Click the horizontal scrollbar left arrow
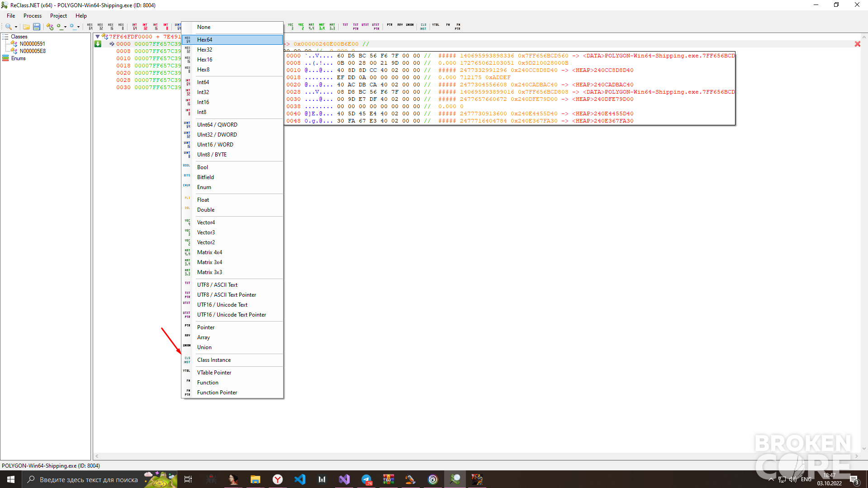The height and width of the screenshot is (488, 868). pyautogui.click(x=97, y=456)
